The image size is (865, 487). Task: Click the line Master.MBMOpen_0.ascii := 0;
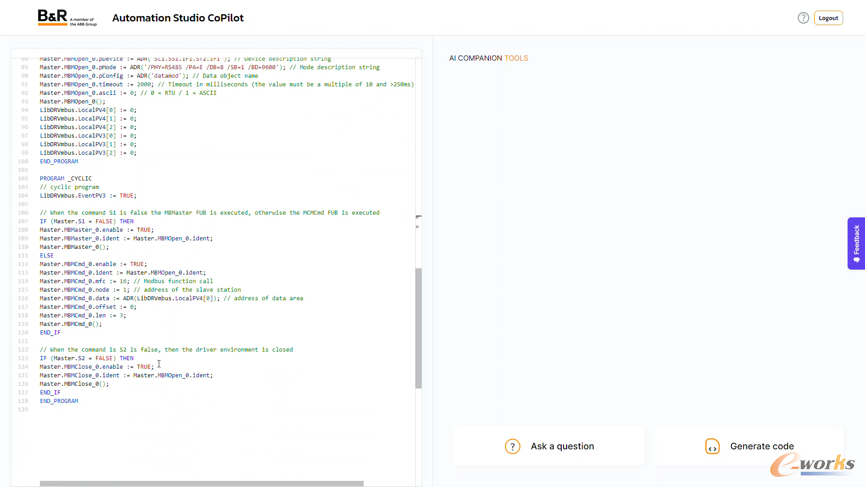click(x=128, y=93)
